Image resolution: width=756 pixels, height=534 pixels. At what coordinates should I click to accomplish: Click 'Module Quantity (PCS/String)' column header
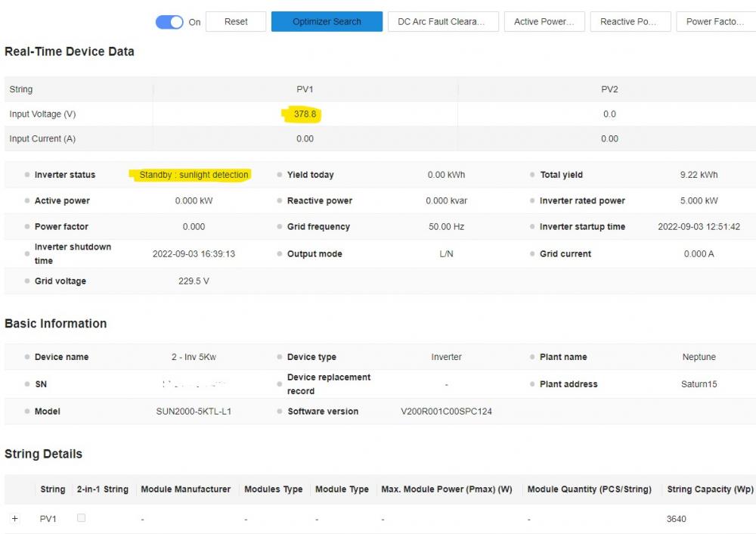589,489
